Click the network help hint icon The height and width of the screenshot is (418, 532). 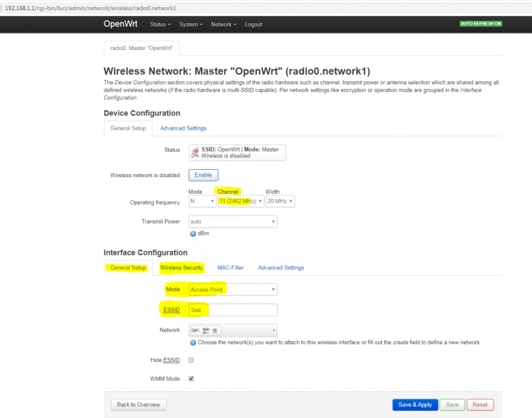[193, 343]
